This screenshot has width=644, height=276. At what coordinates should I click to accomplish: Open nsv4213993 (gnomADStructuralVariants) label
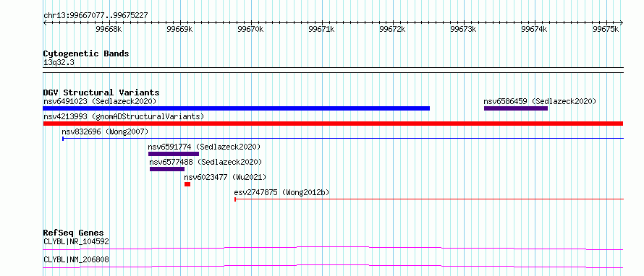point(124,116)
